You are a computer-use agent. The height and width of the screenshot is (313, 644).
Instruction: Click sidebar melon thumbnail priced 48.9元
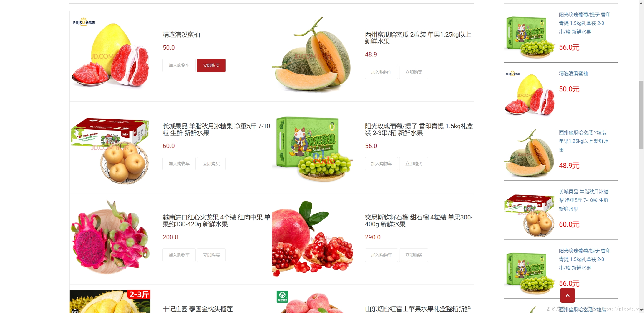click(x=530, y=153)
